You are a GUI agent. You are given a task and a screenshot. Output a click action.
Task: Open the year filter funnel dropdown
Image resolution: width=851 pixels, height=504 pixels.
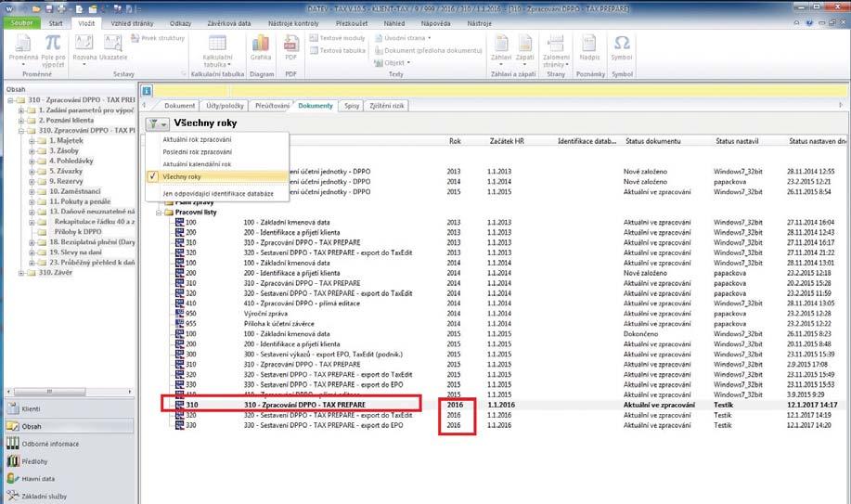click(x=157, y=123)
